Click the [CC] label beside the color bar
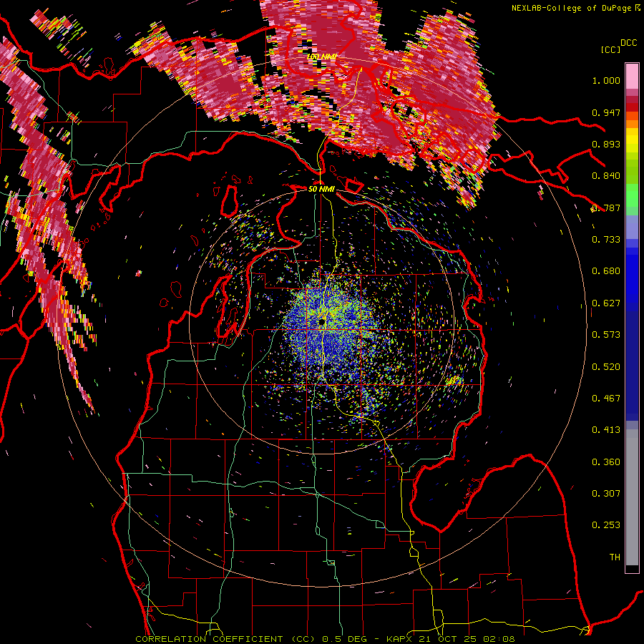 pyautogui.click(x=611, y=49)
